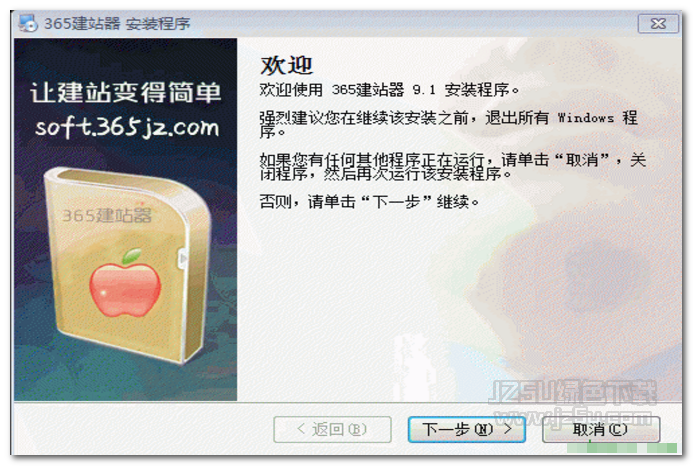Click the 欢迎使用 365建站器 9.1 安装程序 line
The width and height of the screenshot is (693, 466).
[389, 90]
